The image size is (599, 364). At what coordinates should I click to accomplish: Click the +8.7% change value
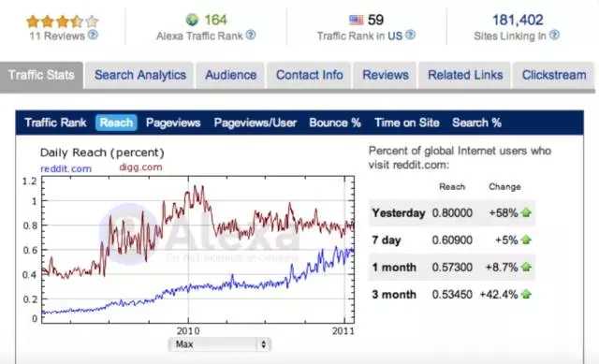[x=502, y=267]
